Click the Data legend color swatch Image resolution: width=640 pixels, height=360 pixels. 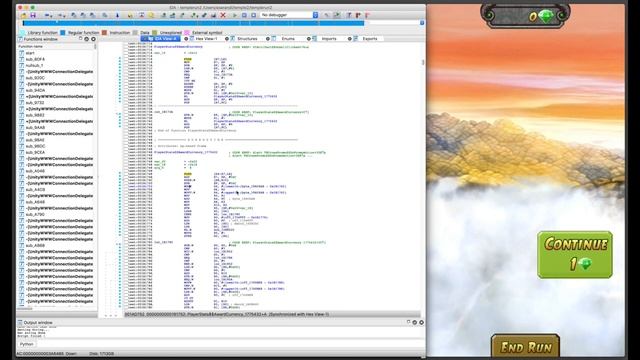coord(135,33)
